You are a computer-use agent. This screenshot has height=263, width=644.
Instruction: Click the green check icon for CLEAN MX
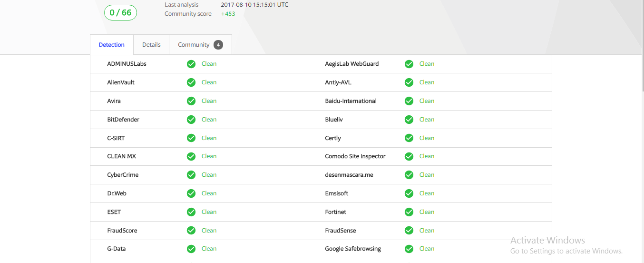pyautogui.click(x=191, y=156)
